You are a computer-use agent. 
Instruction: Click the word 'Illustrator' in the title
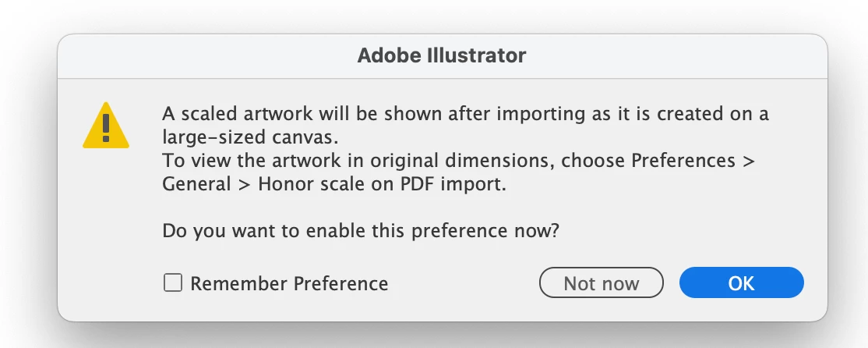tap(477, 56)
